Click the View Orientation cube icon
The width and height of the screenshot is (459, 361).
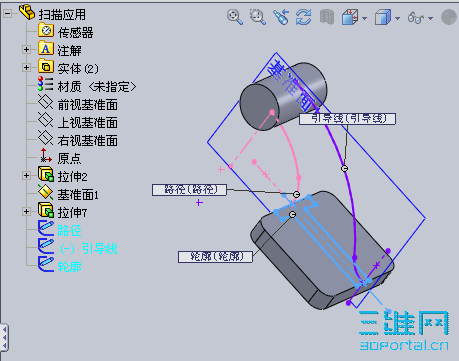(x=350, y=17)
